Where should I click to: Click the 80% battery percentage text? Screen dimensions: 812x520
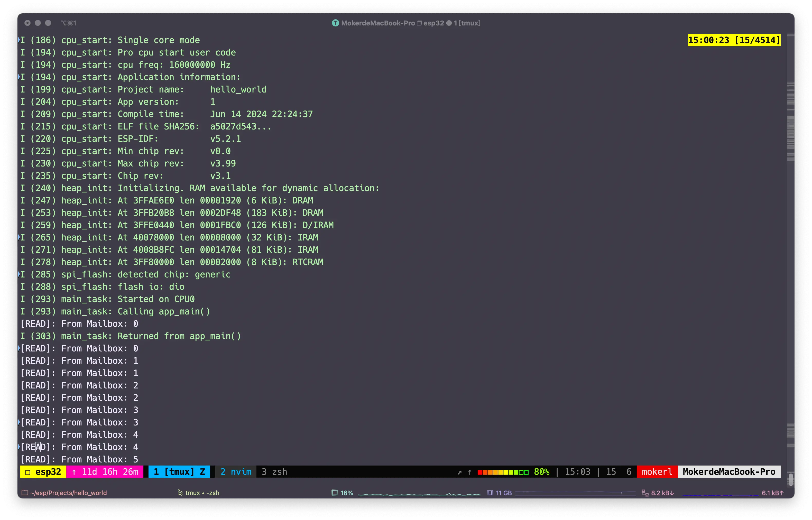click(x=542, y=472)
